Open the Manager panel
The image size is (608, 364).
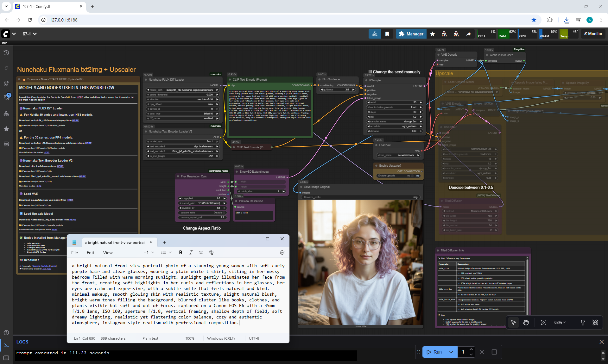pyautogui.click(x=411, y=34)
